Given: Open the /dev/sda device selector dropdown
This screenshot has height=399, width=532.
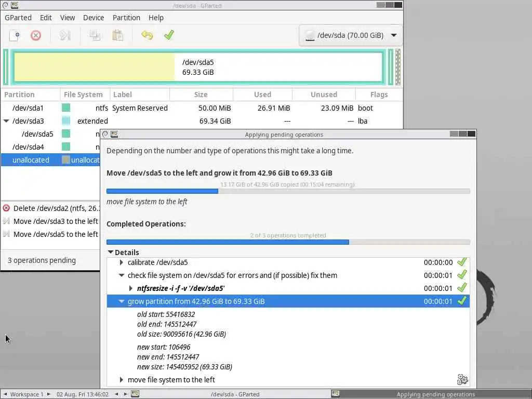Looking at the screenshot, I should 351,35.
